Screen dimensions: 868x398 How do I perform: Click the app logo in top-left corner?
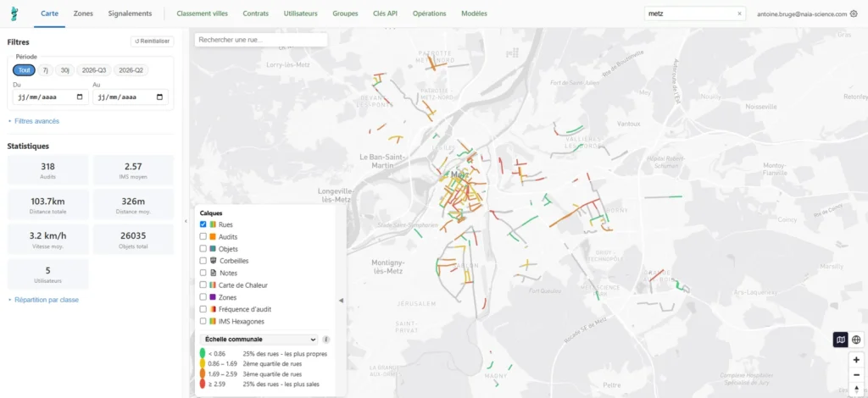coord(14,14)
